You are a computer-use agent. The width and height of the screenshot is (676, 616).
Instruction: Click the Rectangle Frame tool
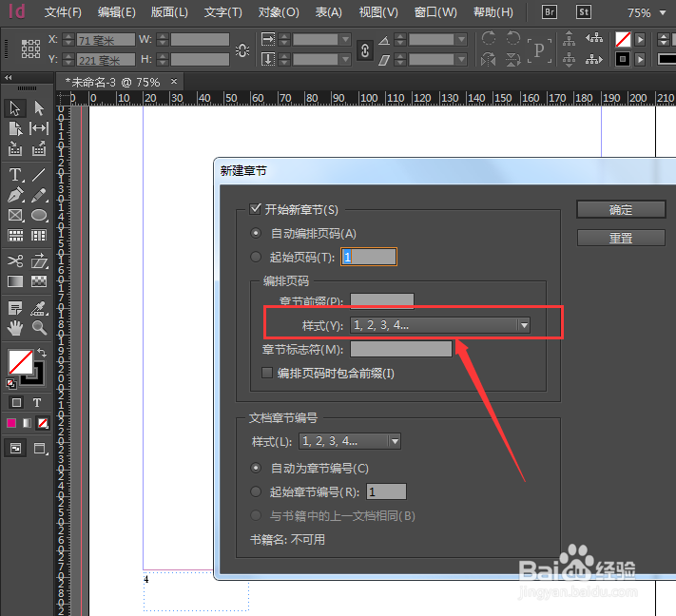tap(15, 216)
